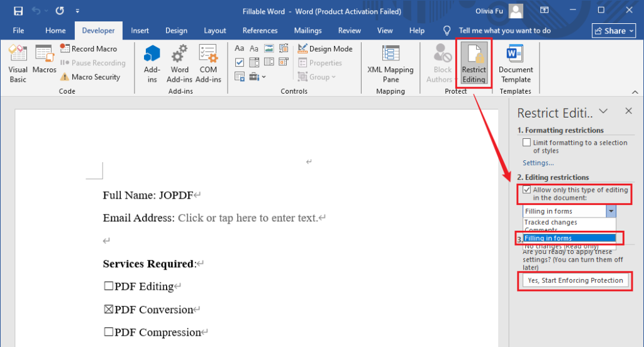
Task: Click the Full Name JOPDF text
Action: pos(148,195)
